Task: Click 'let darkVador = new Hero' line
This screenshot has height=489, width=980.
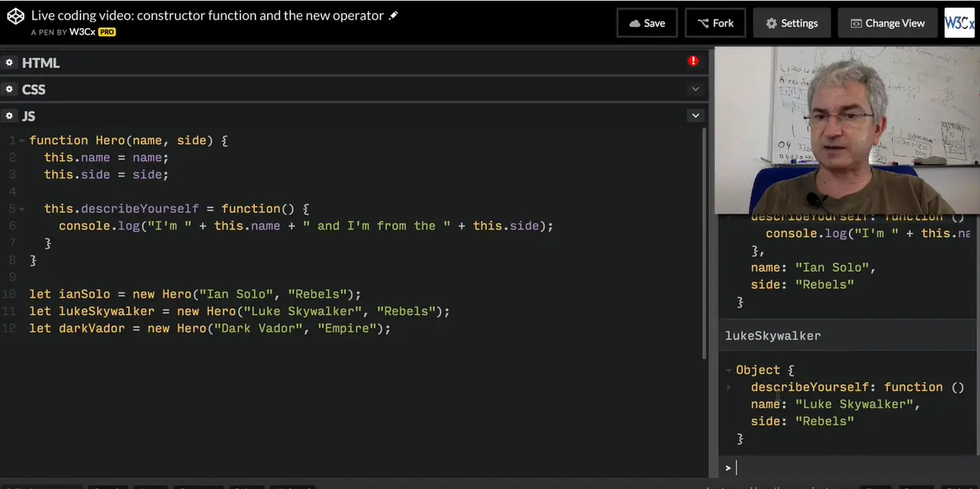Action: tap(210, 328)
